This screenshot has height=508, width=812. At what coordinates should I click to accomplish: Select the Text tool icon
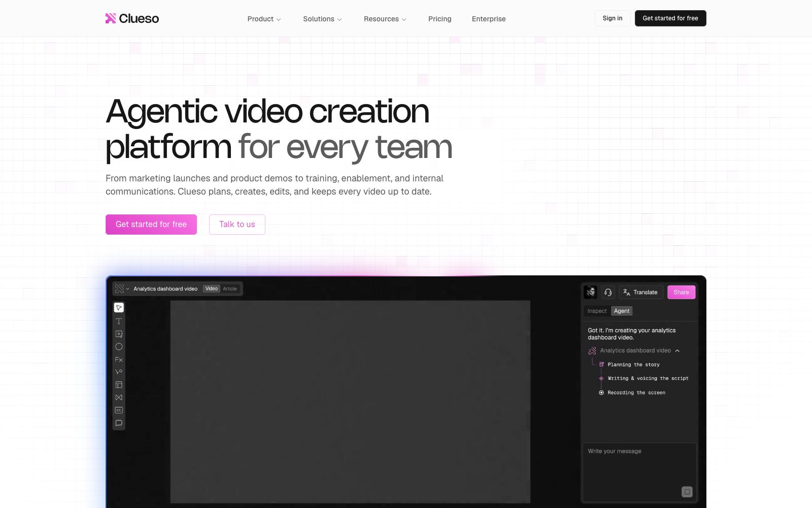click(119, 321)
